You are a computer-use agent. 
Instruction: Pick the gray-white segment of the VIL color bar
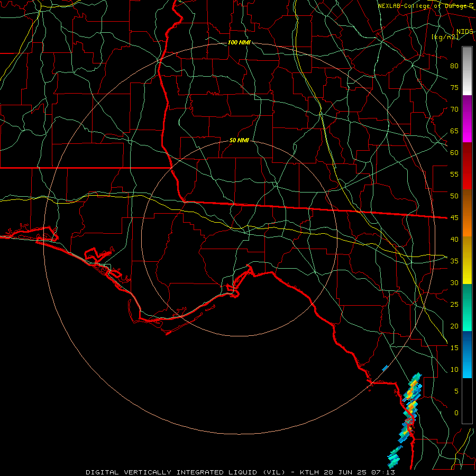[x=467, y=71]
